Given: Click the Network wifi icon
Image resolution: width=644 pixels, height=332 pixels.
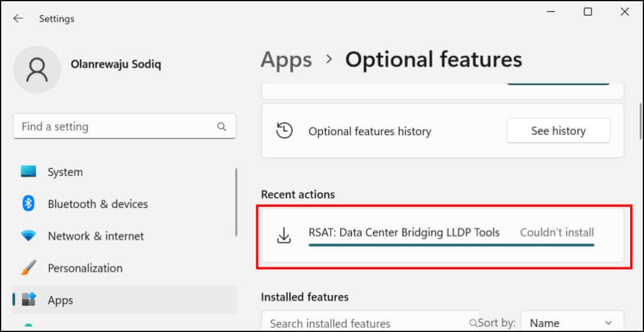Looking at the screenshot, I should (x=28, y=236).
